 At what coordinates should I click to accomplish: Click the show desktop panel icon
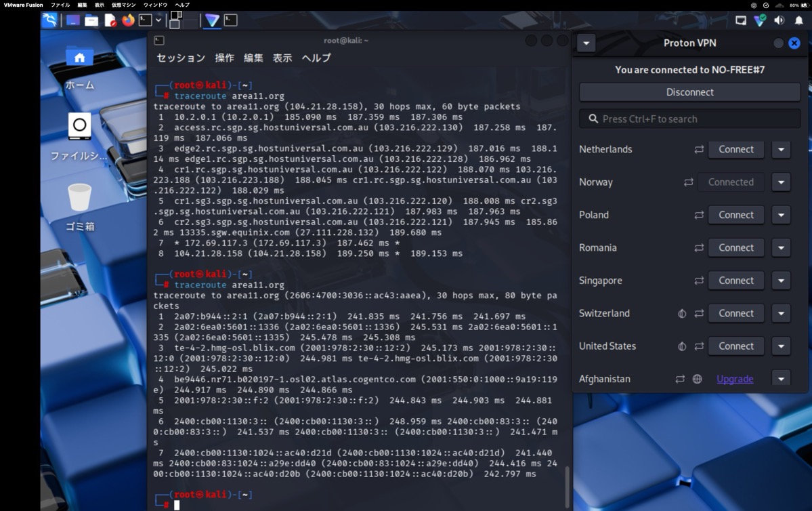(73, 20)
